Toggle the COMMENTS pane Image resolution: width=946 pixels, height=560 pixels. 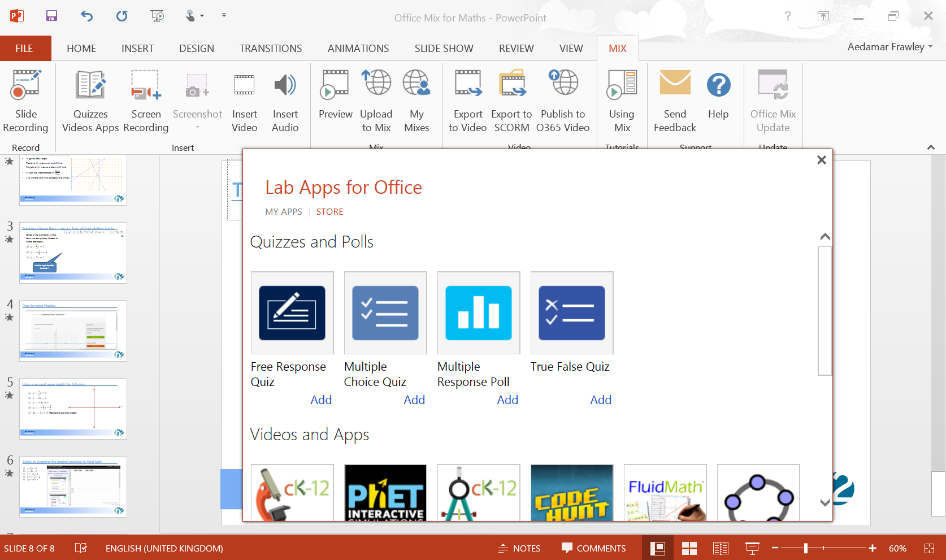[593, 548]
